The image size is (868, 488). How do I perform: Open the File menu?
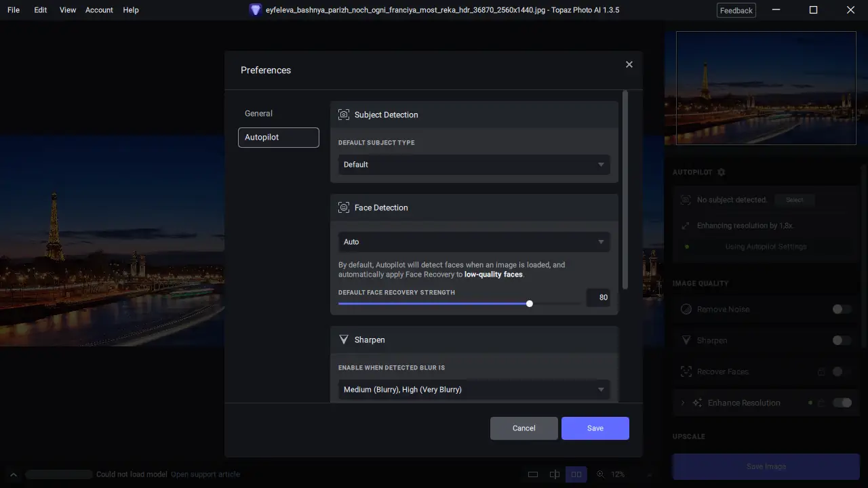click(14, 10)
